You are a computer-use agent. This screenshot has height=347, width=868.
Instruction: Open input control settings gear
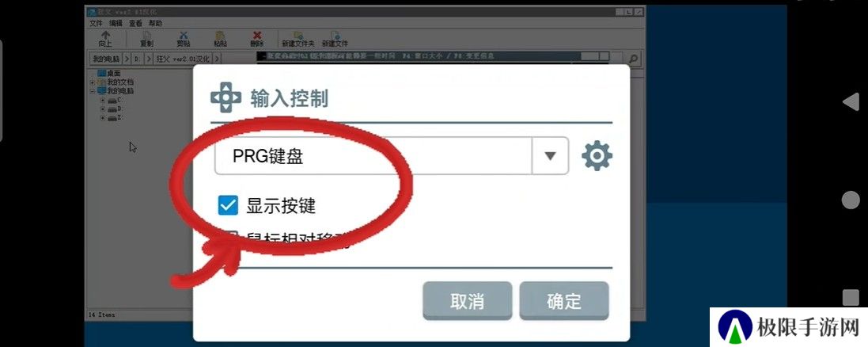pyautogui.click(x=597, y=156)
